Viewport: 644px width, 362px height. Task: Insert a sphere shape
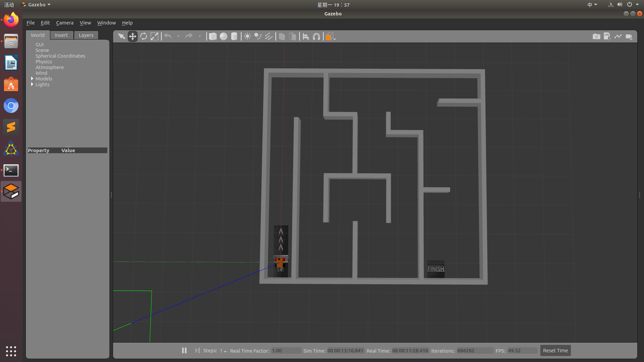pos(223,36)
